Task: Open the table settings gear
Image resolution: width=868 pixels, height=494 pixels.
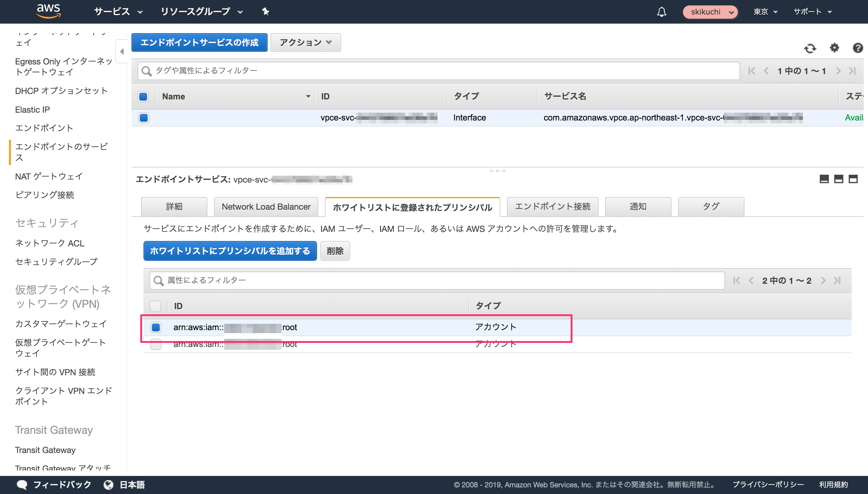Action: [x=834, y=48]
